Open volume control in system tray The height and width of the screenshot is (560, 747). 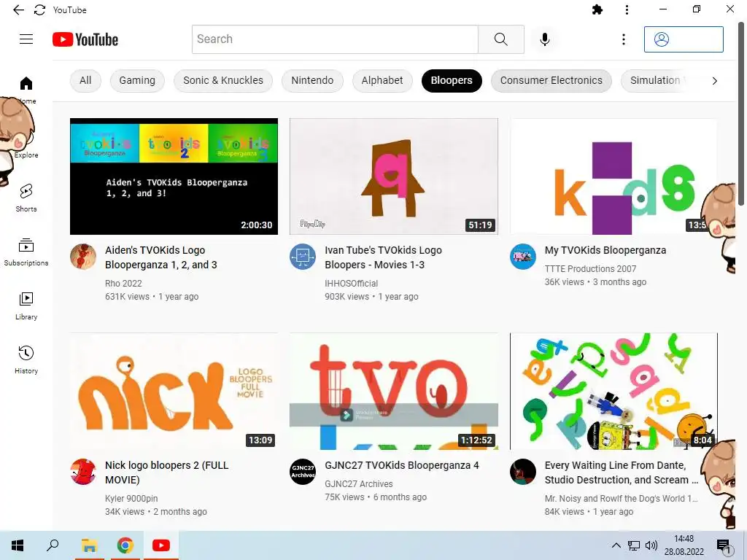(x=651, y=545)
